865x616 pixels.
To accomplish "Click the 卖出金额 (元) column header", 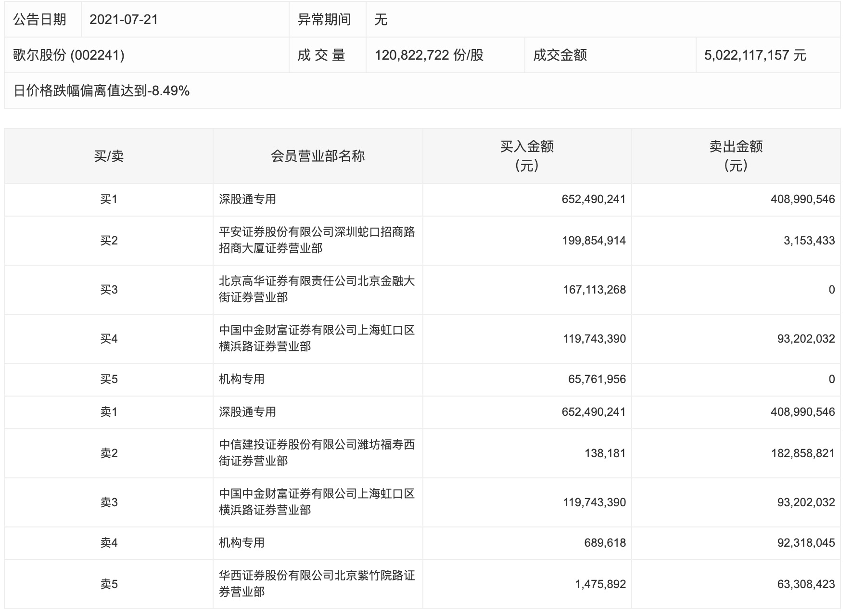I will [x=736, y=156].
